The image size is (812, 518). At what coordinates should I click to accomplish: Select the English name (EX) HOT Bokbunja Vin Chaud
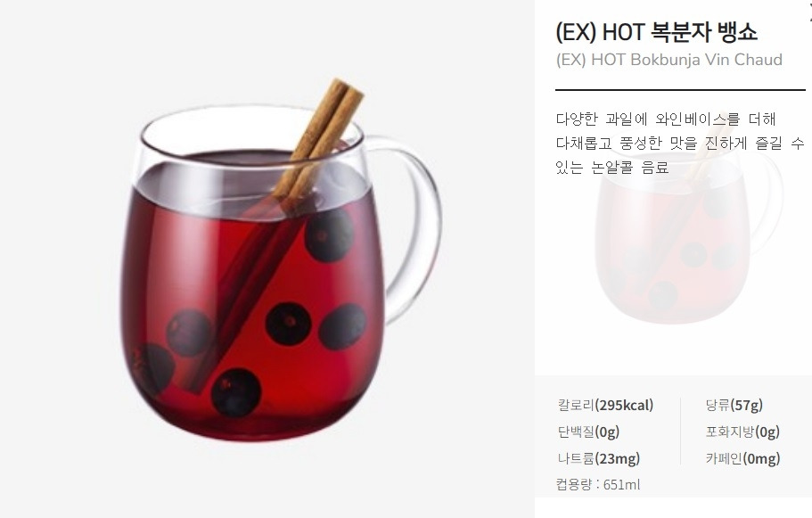(x=669, y=60)
